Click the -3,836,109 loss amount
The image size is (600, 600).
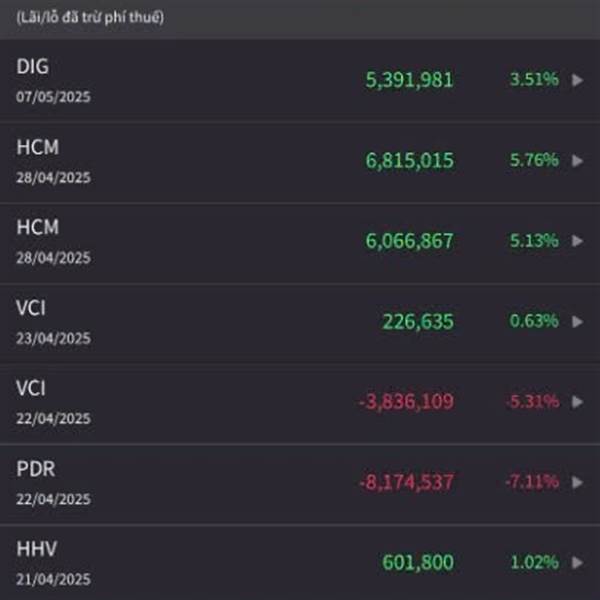(x=406, y=402)
